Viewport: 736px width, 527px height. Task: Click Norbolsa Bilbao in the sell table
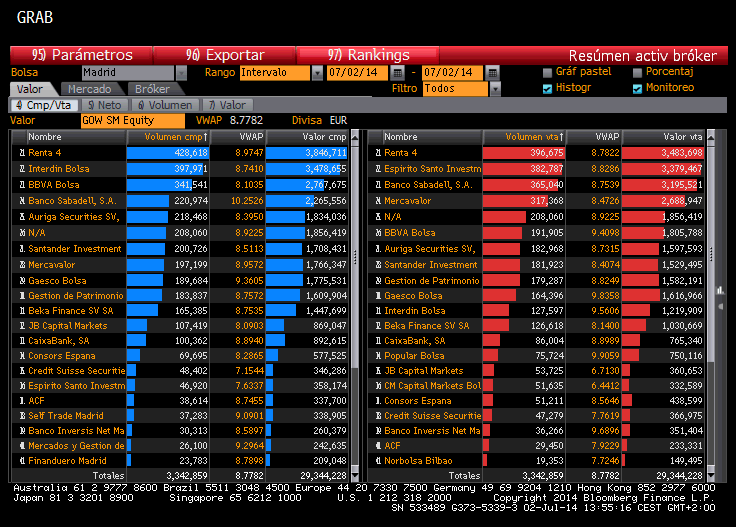(x=418, y=461)
